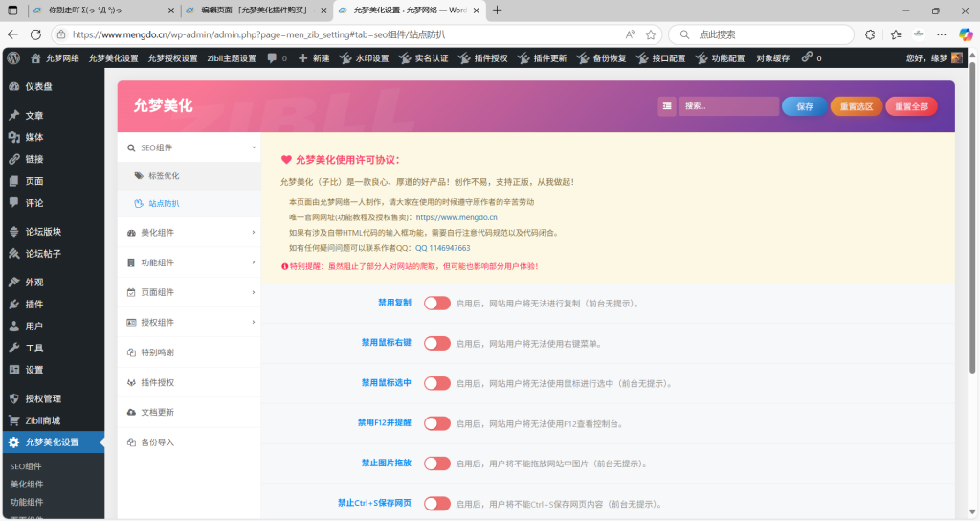Toggle the 禁用鼠标右键 switch
The image size is (980, 521).
pos(436,344)
